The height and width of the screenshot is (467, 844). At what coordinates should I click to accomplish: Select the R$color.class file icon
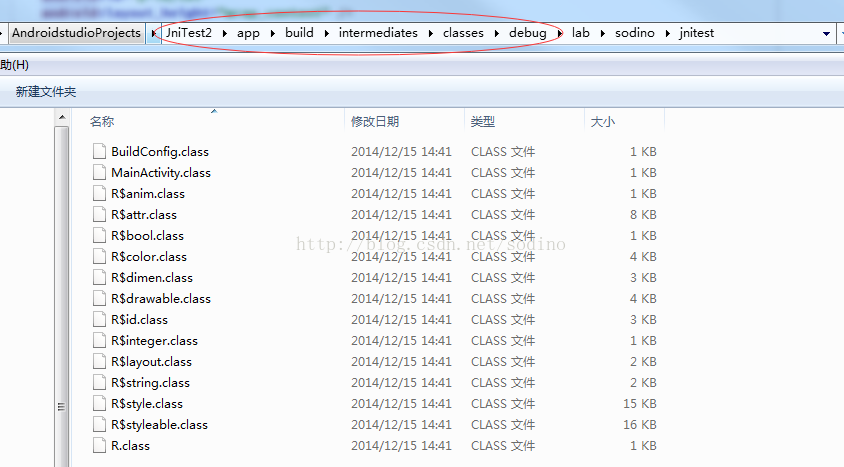click(x=98, y=257)
